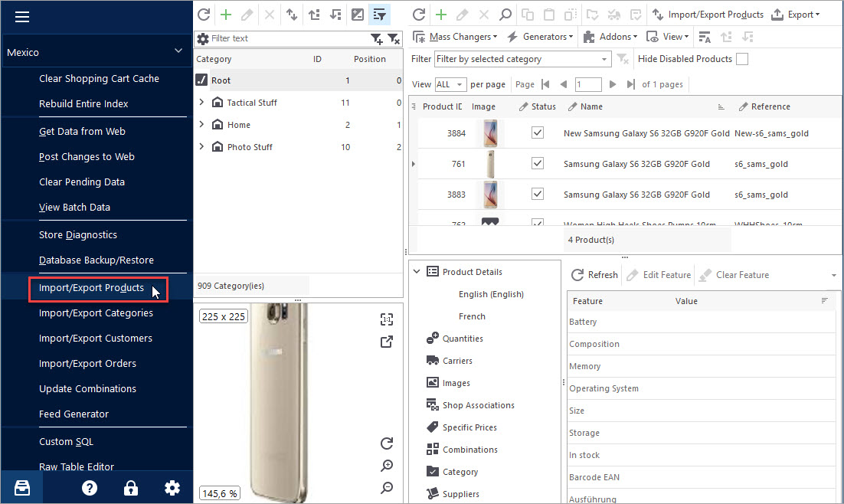Go to the next page arrow

coord(613,84)
